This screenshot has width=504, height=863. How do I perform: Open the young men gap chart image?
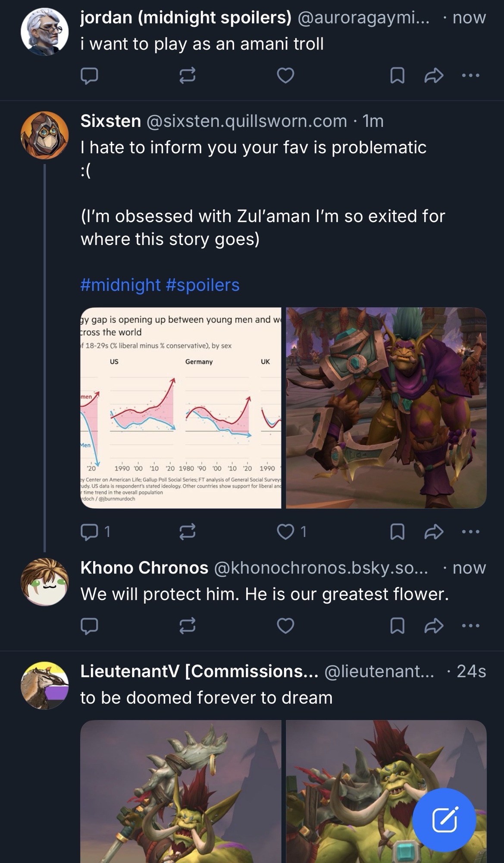coord(181,408)
